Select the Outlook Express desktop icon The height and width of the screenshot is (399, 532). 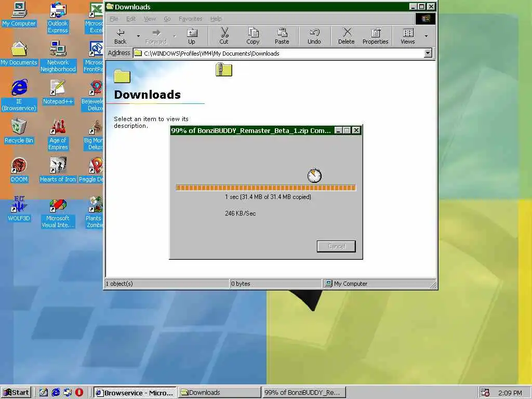click(x=58, y=18)
